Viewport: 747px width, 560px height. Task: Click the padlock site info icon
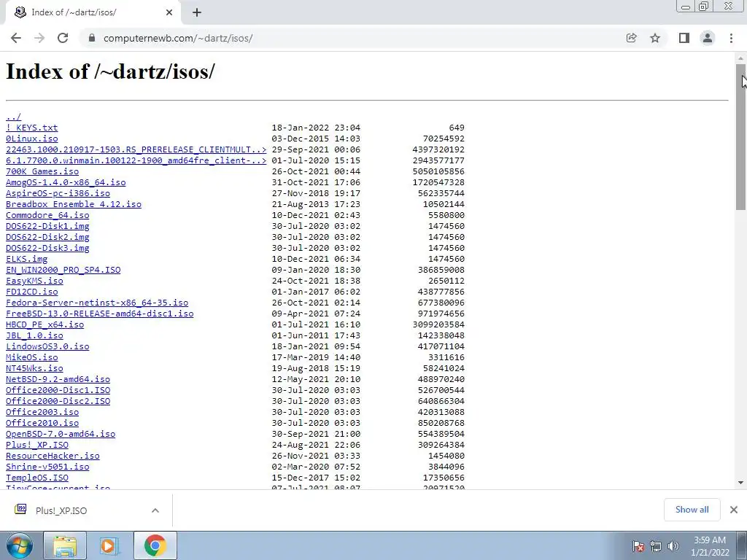[x=92, y=38]
